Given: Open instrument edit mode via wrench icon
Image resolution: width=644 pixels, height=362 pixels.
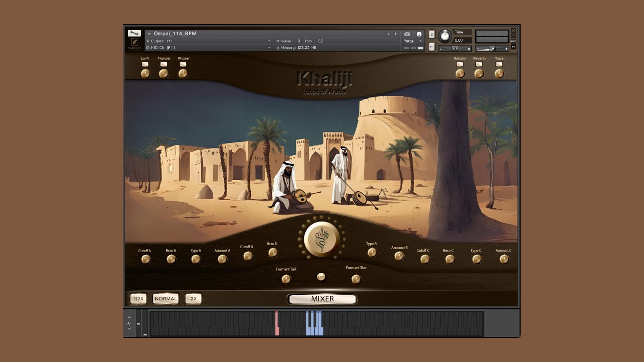Looking at the screenshot, I should click(x=134, y=33).
